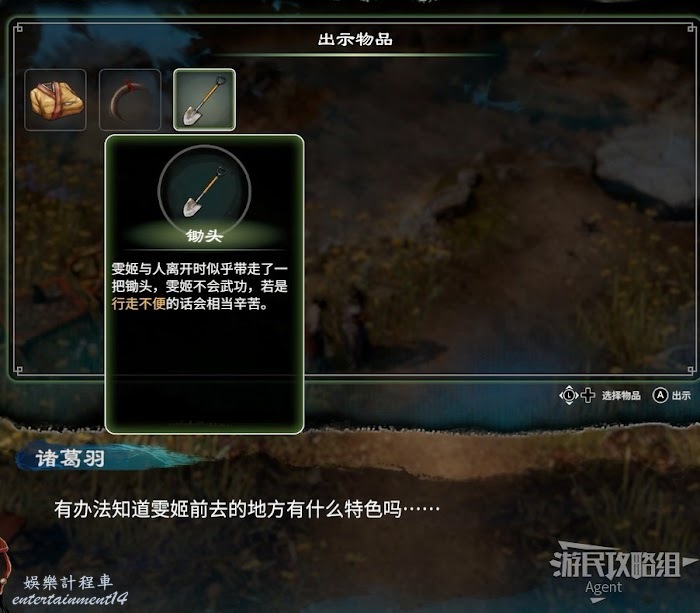Click the highlighted 行走不便 keyword

click(138, 304)
